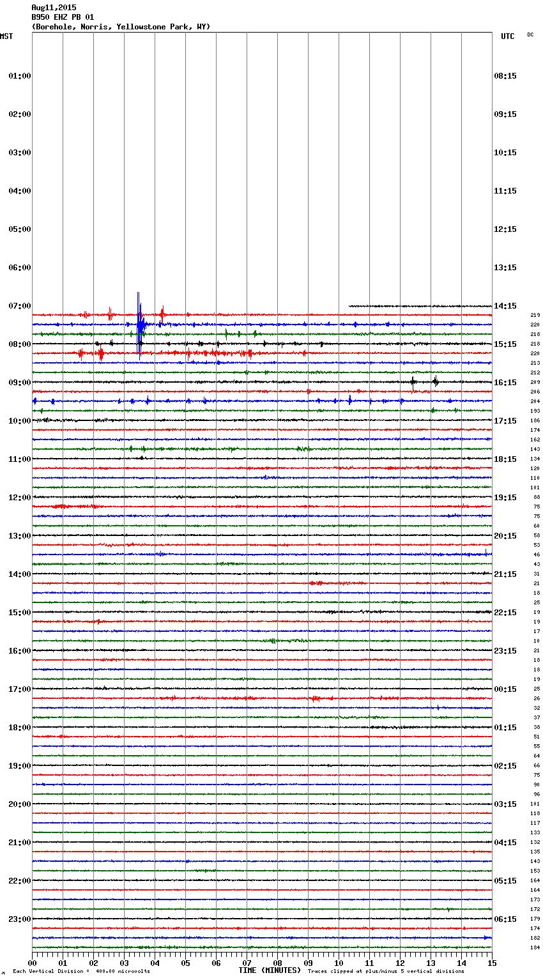Click the "08:15" UTC time label
Image resolution: width=543 pixels, height=980 pixels.
(x=505, y=76)
